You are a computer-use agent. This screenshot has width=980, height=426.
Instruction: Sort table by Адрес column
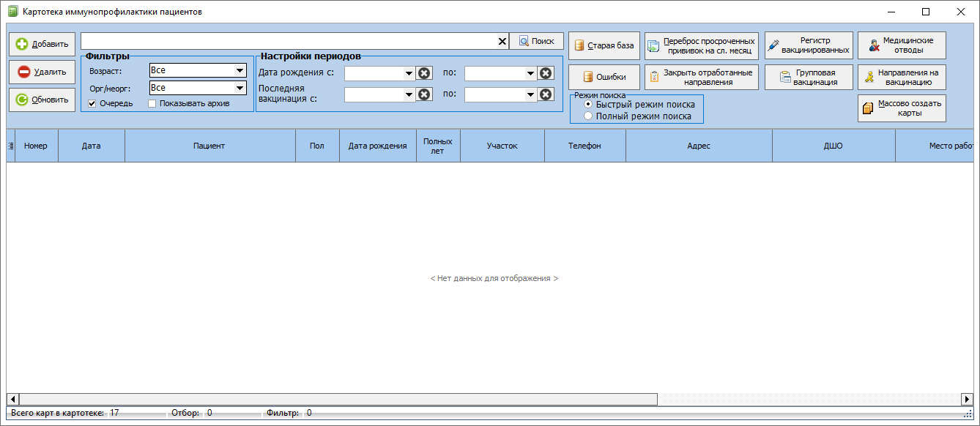[x=699, y=146]
